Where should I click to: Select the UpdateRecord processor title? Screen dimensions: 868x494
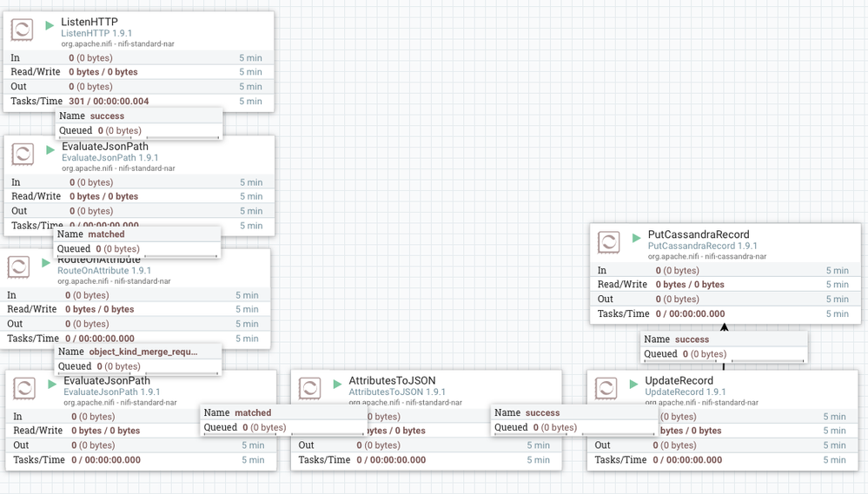point(679,380)
